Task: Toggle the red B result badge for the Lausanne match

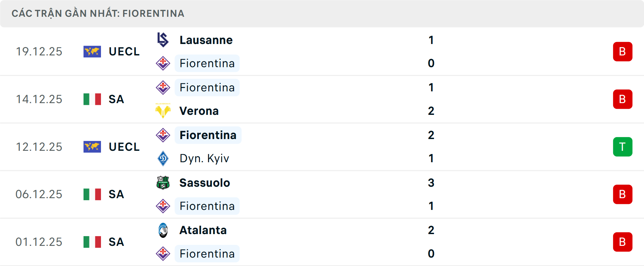Action: coord(623,51)
